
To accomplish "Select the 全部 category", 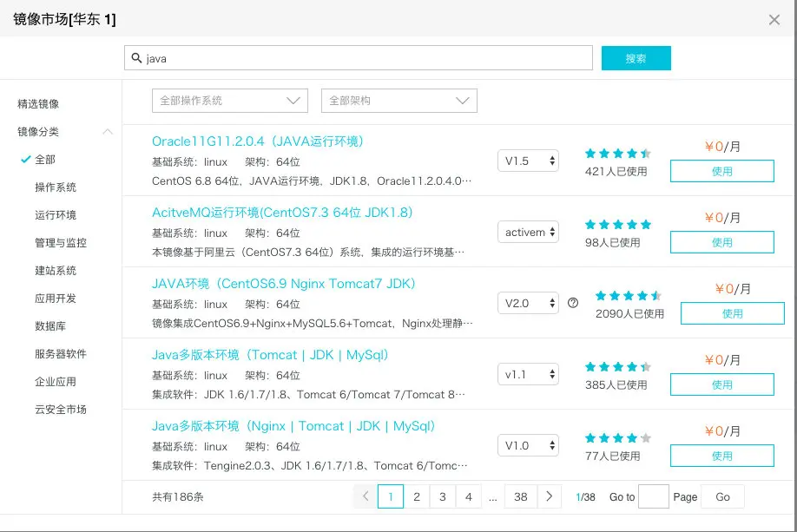I will click(x=45, y=160).
